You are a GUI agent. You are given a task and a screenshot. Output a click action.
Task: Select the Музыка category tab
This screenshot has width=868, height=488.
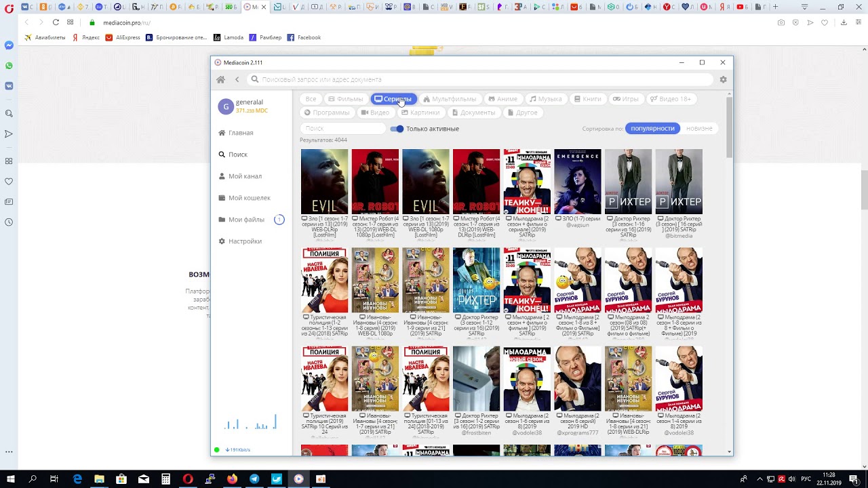(x=545, y=99)
